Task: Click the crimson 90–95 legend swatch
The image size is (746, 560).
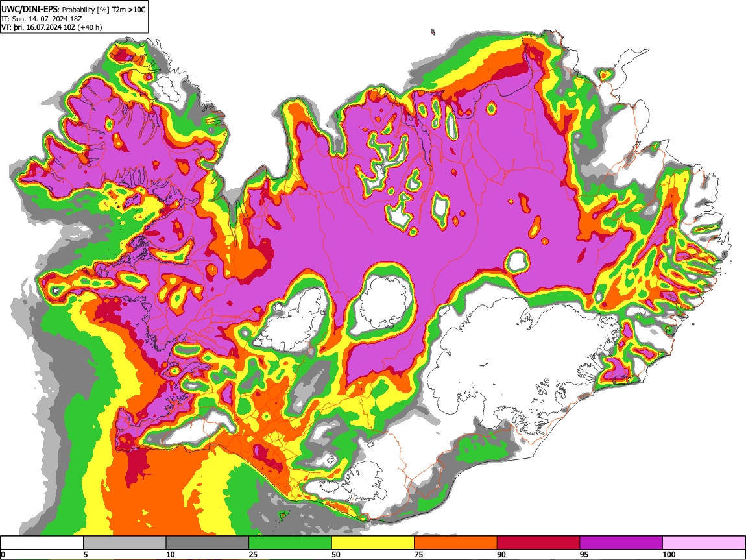Action: [x=538, y=543]
